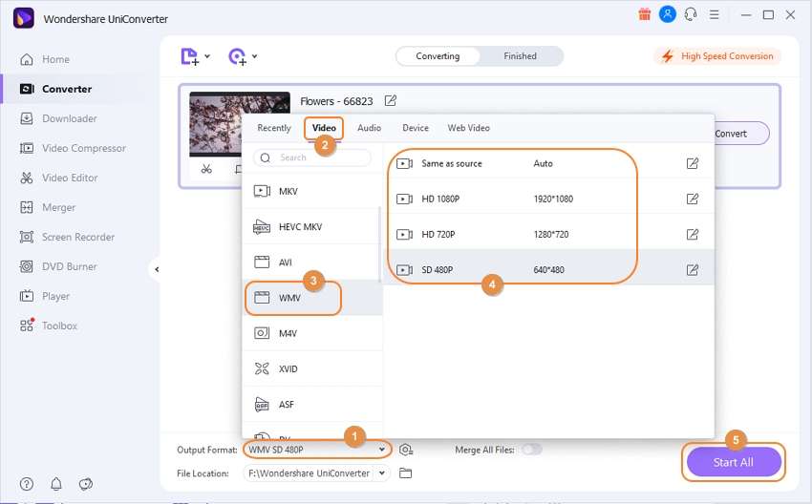Open the feedback icon at bottom left
The width and height of the screenshot is (812, 504).
coord(85,484)
